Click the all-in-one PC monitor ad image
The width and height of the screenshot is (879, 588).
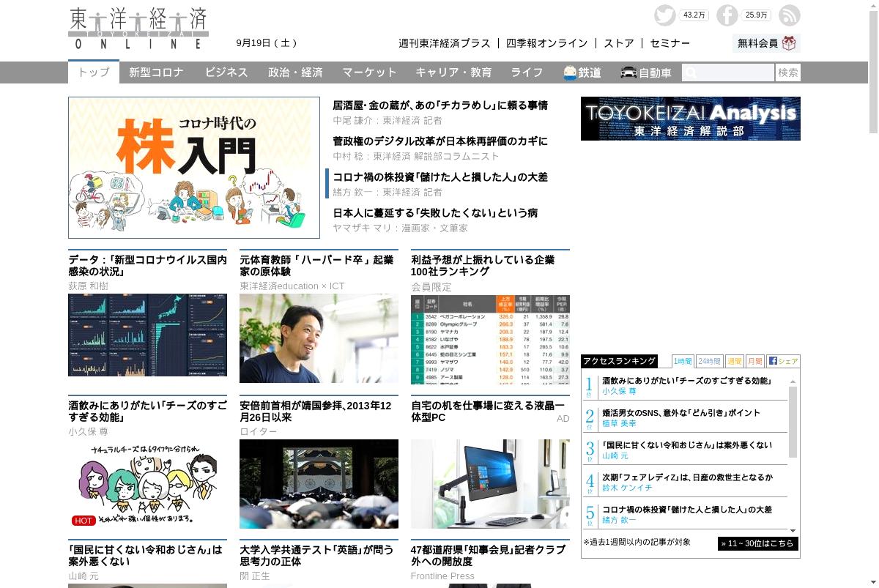pos(490,484)
